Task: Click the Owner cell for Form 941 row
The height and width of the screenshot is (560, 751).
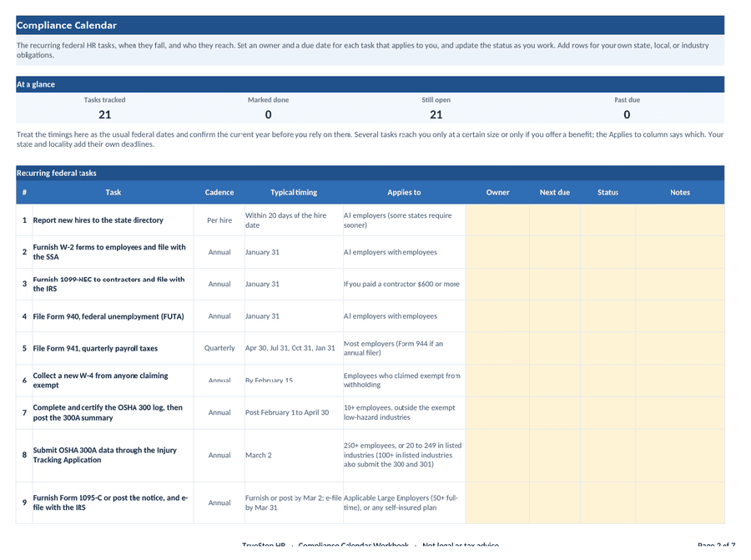Action: (x=497, y=348)
